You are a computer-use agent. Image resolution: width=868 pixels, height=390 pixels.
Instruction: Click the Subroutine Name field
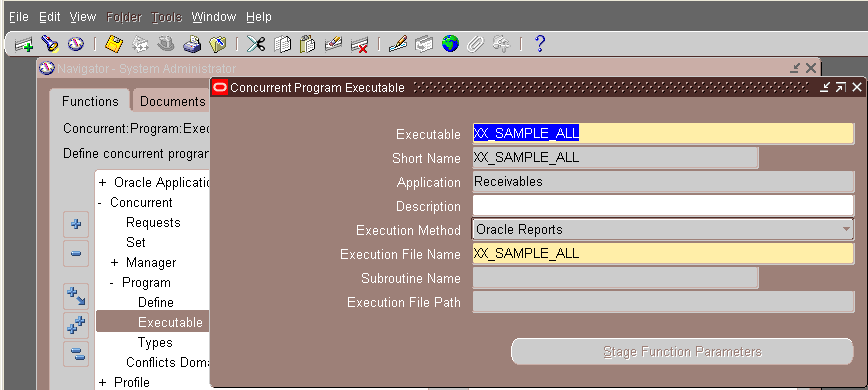[x=615, y=278]
